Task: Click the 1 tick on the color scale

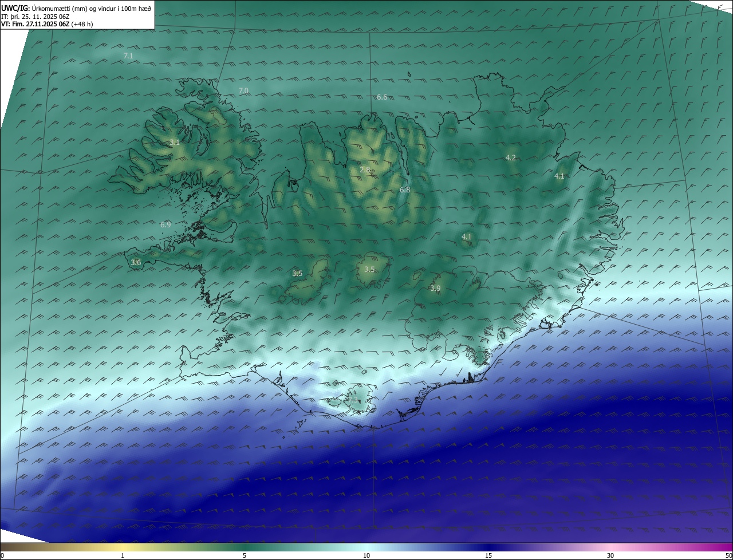Action: pyautogui.click(x=123, y=555)
